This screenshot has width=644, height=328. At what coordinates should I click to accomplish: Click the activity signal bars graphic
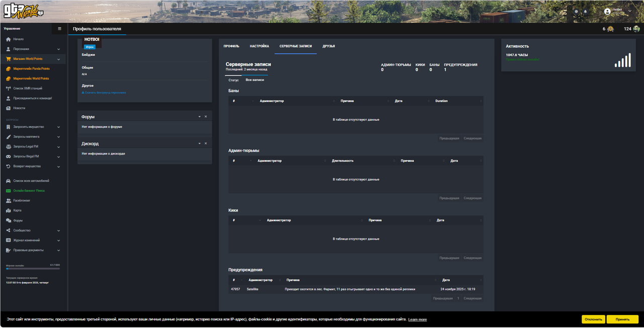pos(622,60)
